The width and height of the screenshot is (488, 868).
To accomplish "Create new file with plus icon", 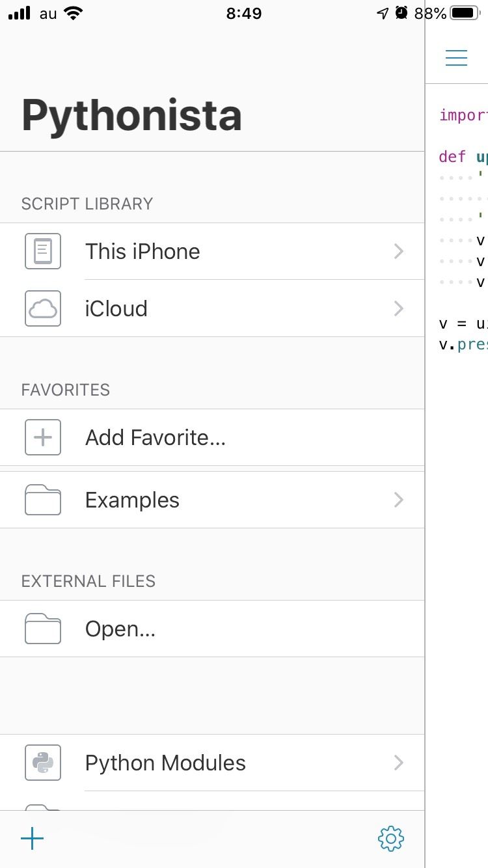I will click(32, 839).
